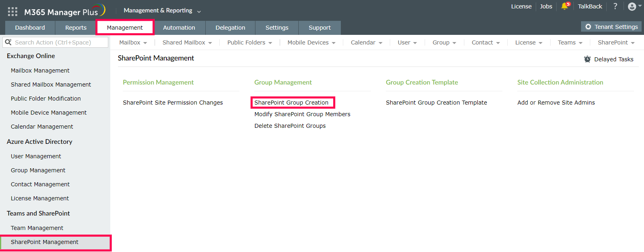Open Calendar Management in sidebar

42,127
